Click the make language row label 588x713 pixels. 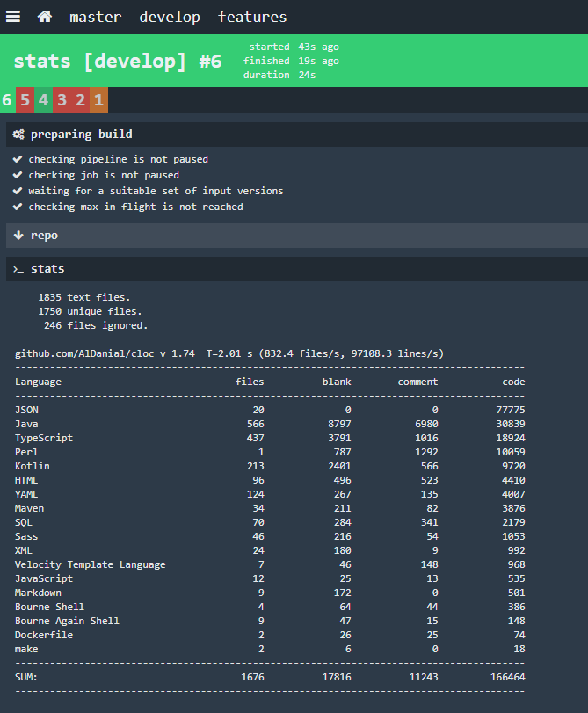(25, 650)
